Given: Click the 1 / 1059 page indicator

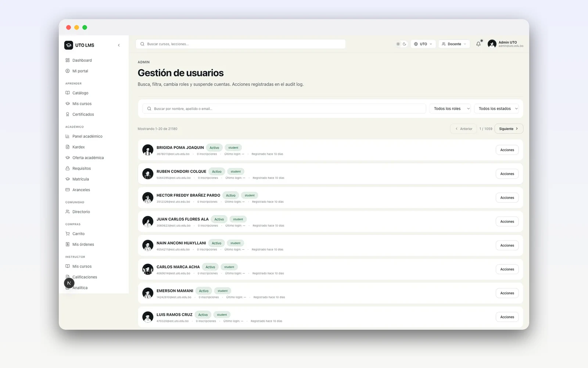Looking at the screenshot, I should 486,129.
